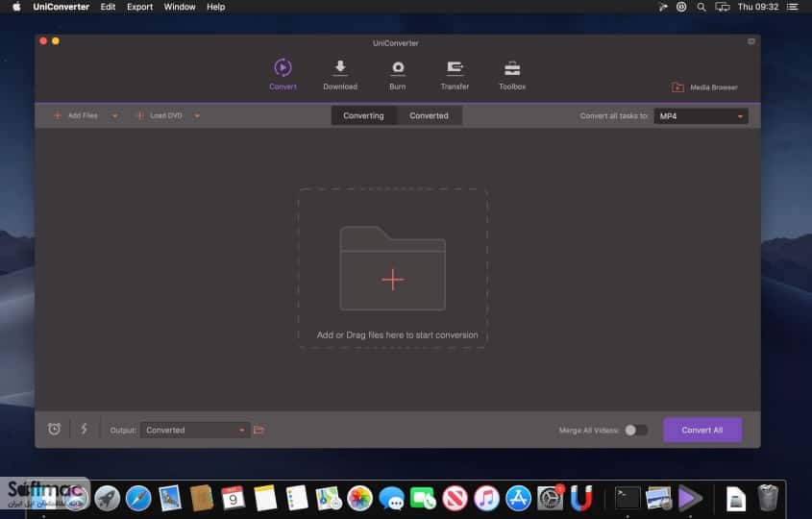Open Calendar from the dock
812x519 pixels.
(234, 498)
